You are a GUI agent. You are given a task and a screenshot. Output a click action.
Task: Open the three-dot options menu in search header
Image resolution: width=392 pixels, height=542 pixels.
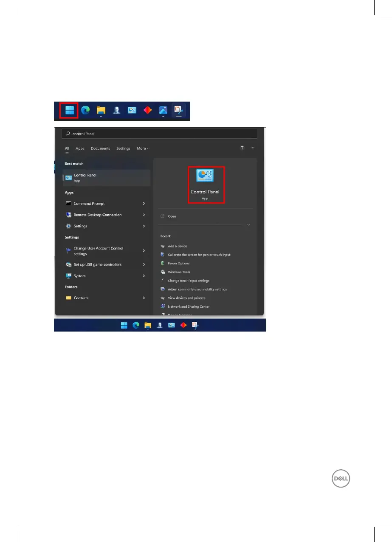click(x=253, y=148)
